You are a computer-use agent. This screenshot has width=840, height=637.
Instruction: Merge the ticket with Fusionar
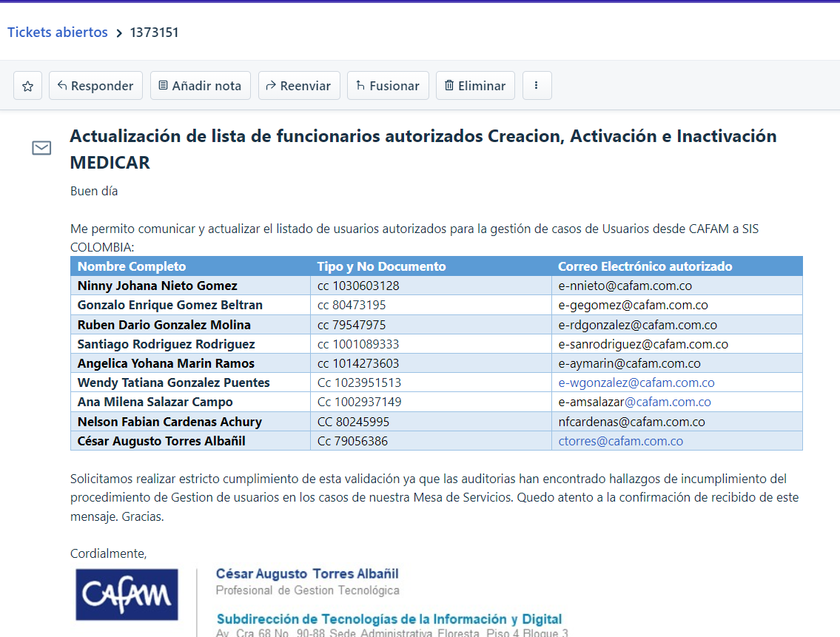(388, 86)
